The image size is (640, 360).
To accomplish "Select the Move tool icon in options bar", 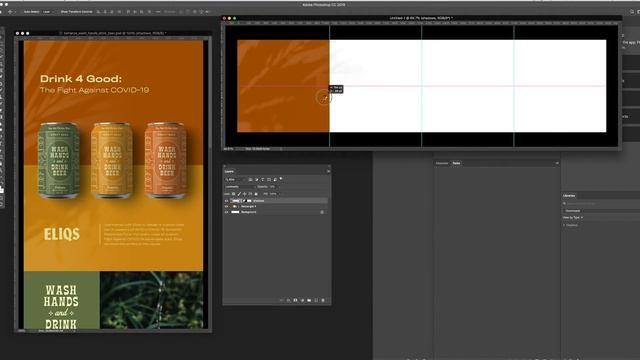I will tap(10, 12).
